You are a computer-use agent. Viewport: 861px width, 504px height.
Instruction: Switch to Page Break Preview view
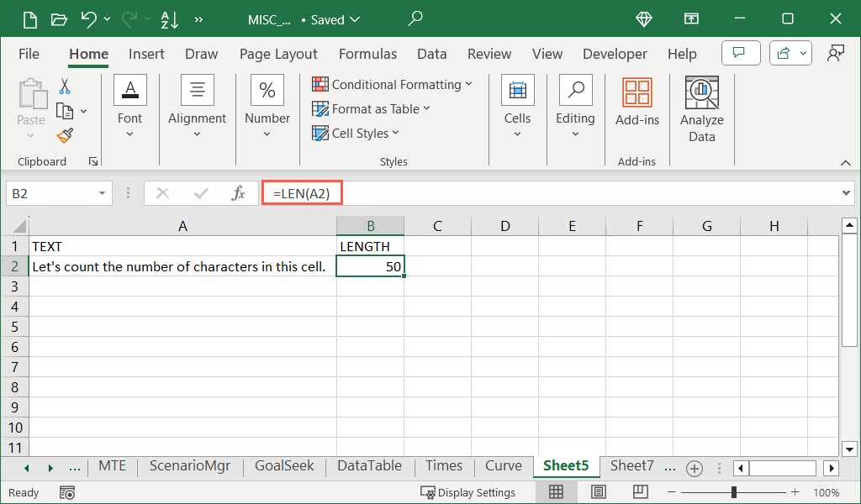click(640, 492)
